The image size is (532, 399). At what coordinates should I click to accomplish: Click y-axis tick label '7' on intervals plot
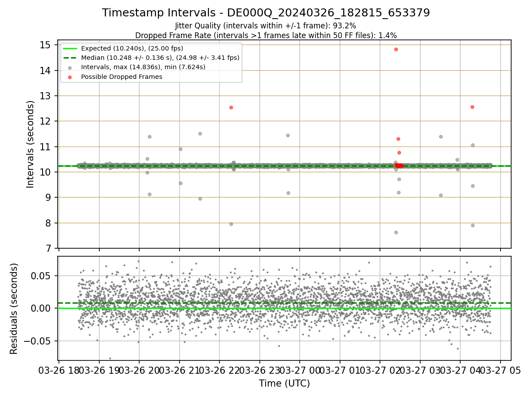[49, 248]
